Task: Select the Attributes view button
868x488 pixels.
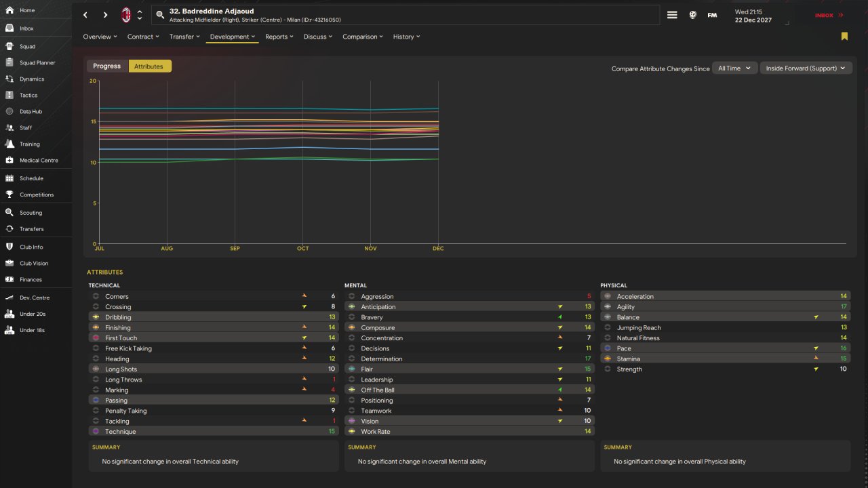Action: (149, 66)
